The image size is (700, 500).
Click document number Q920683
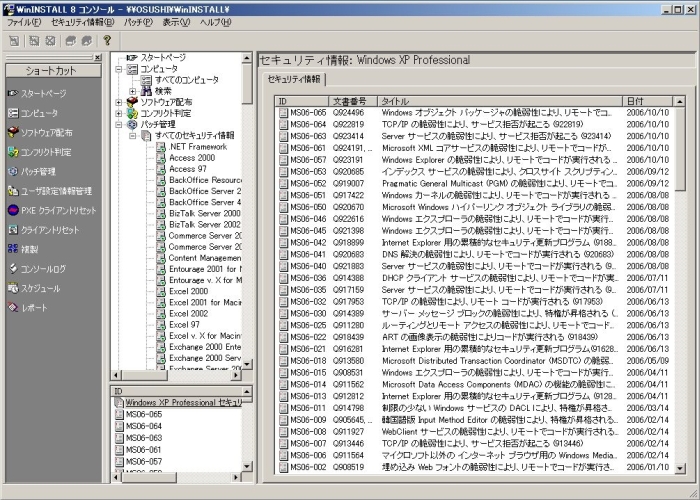tap(348, 254)
